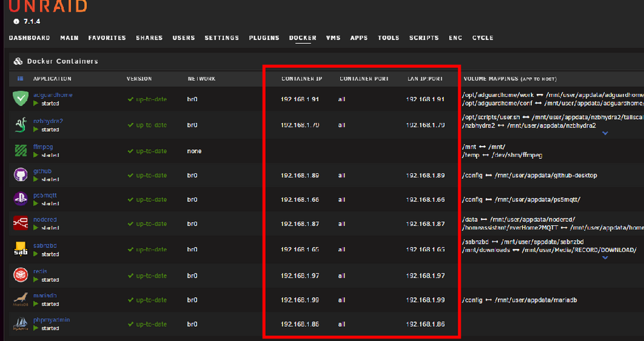Open the ffmpeg container link
This screenshot has height=341, width=644.
click(x=43, y=147)
